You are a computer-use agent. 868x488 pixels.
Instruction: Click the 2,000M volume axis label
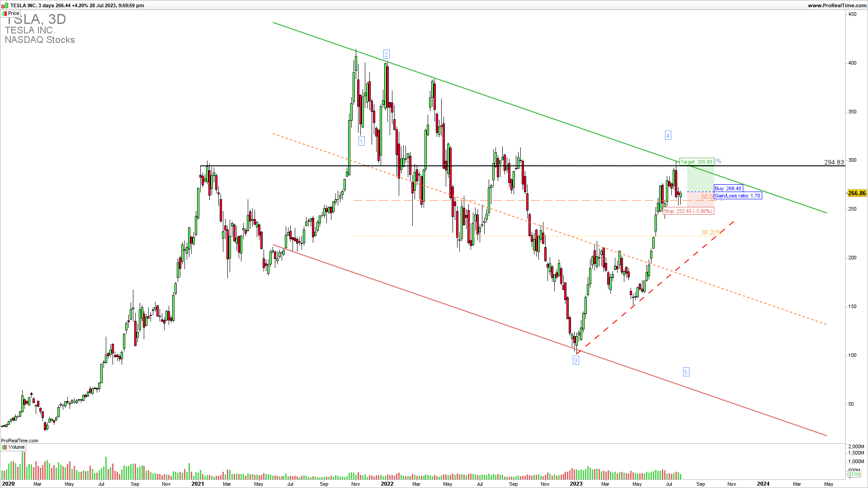coord(856,446)
